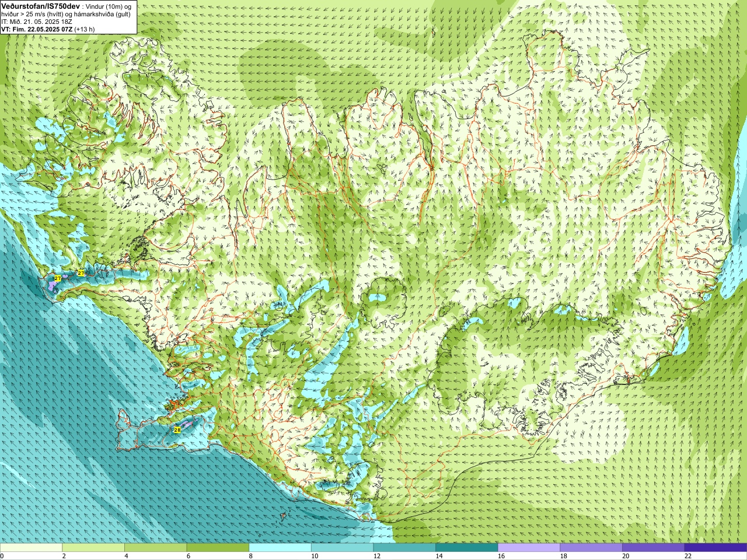Screen dimensions: 747x560
Task: Click the yellow 28 maximum gust label
Action: (x=177, y=430)
